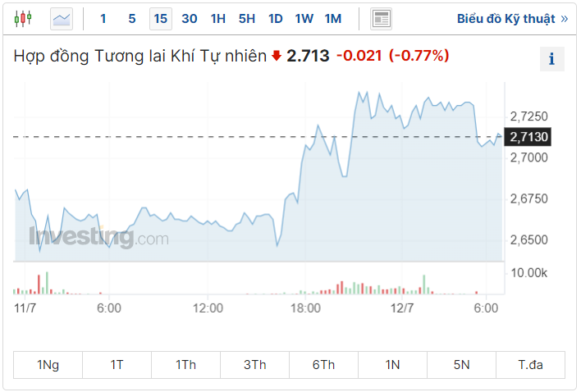The width and height of the screenshot is (581, 392).
Task: Select the T.đa maximum range
Action: coord(530,365)
